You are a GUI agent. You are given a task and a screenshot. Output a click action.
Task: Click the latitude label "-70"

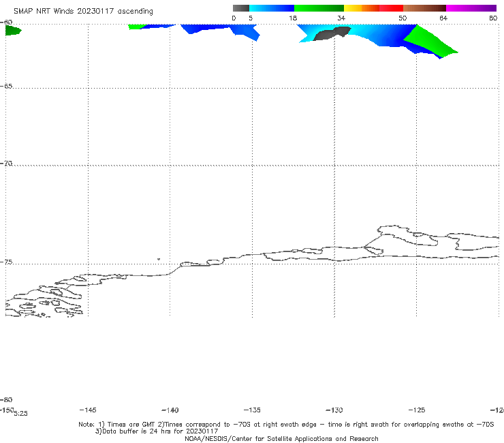click(x=6, y=163)
